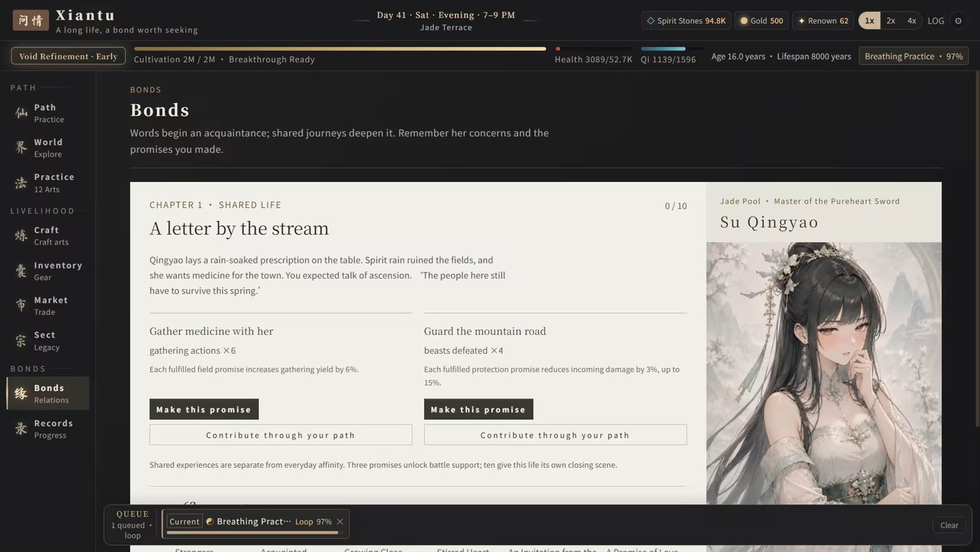Open settings with the gear icon

coord(958,21)
